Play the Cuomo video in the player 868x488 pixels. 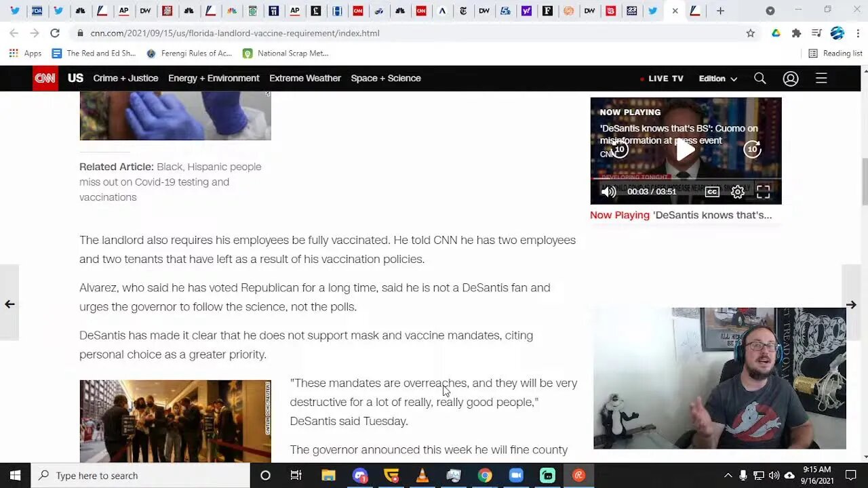click(x=686, y=150)
